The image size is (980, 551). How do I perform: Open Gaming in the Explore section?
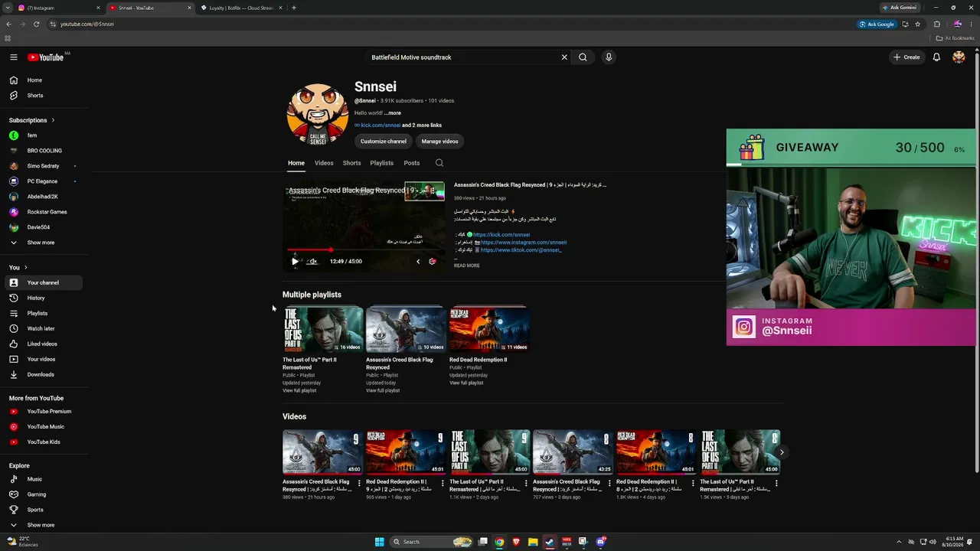44,494
